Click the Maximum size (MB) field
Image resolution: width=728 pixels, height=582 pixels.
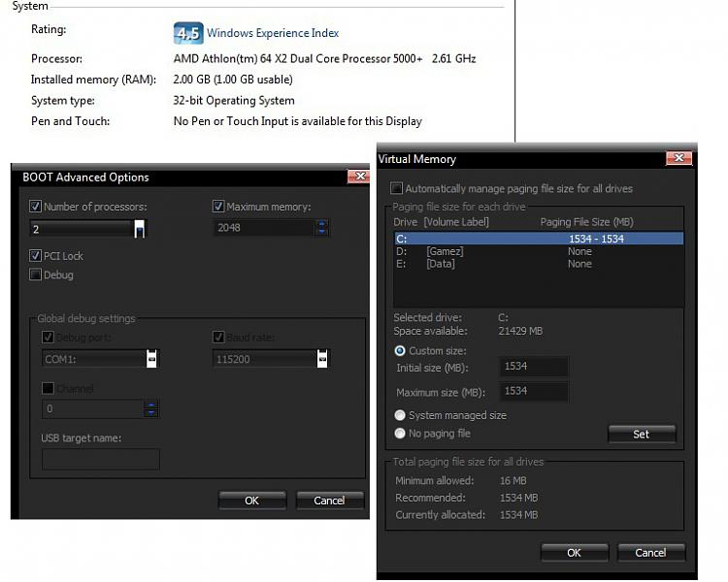click(x=534, y=391)
